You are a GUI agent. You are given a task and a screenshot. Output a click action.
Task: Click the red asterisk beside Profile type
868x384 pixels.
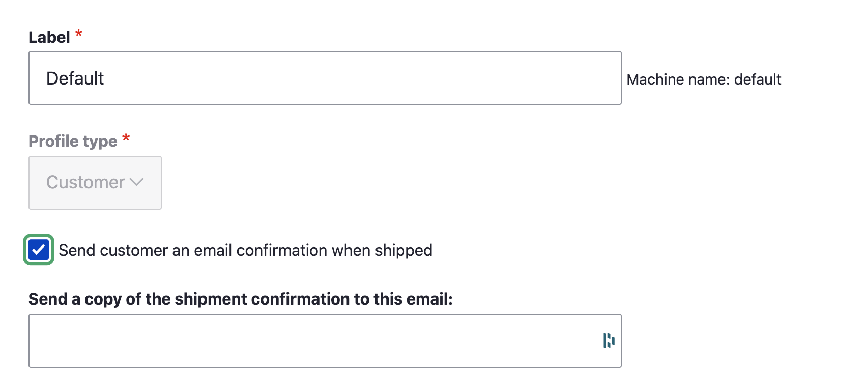coord(126,138)
